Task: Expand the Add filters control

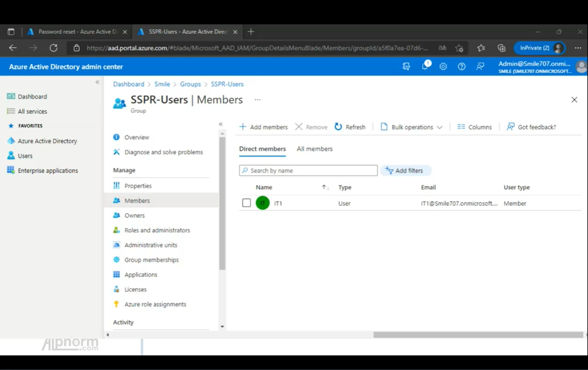Action: pos(405,170)
